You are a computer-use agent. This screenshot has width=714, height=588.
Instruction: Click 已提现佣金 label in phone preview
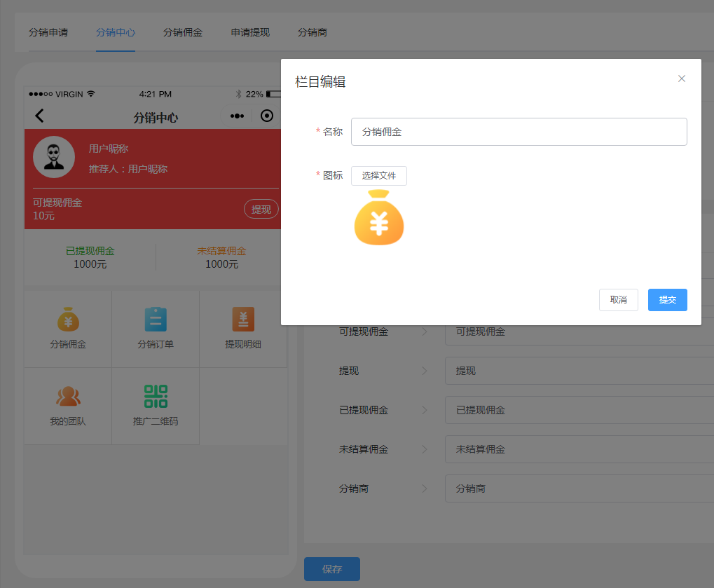90,251
